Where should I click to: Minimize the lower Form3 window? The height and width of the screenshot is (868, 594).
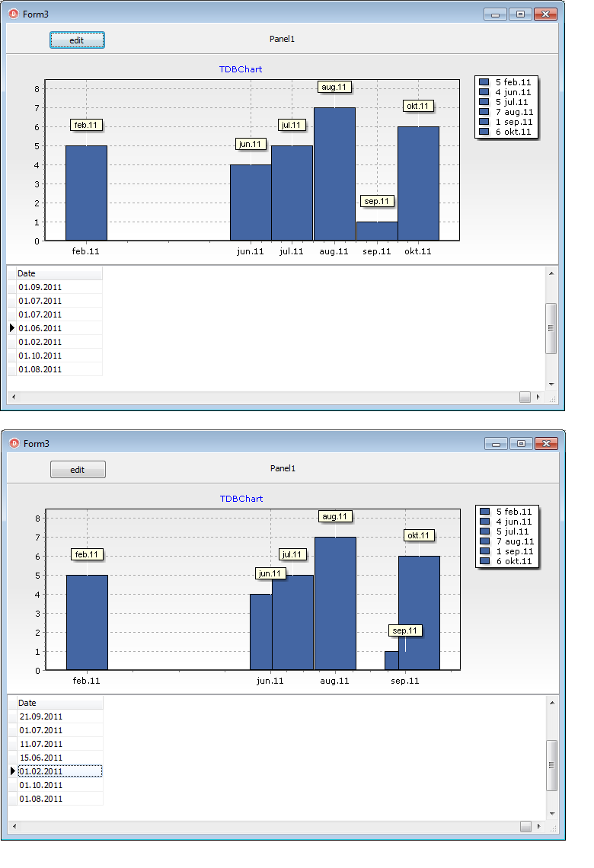tap(496, 443)
